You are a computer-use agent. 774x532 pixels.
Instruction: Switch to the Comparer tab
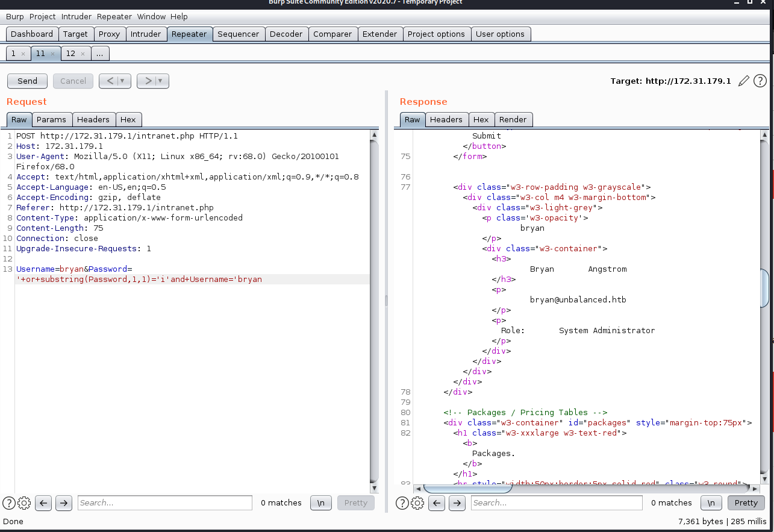click(332, 34)
